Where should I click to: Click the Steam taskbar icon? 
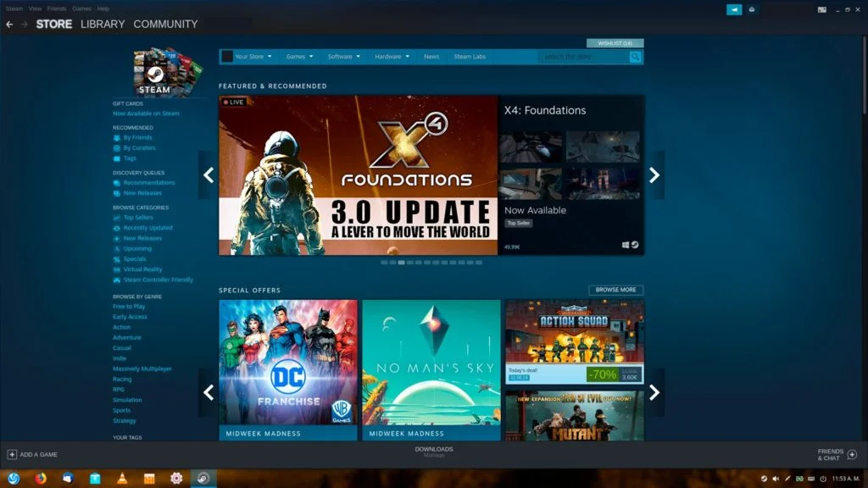203,478
